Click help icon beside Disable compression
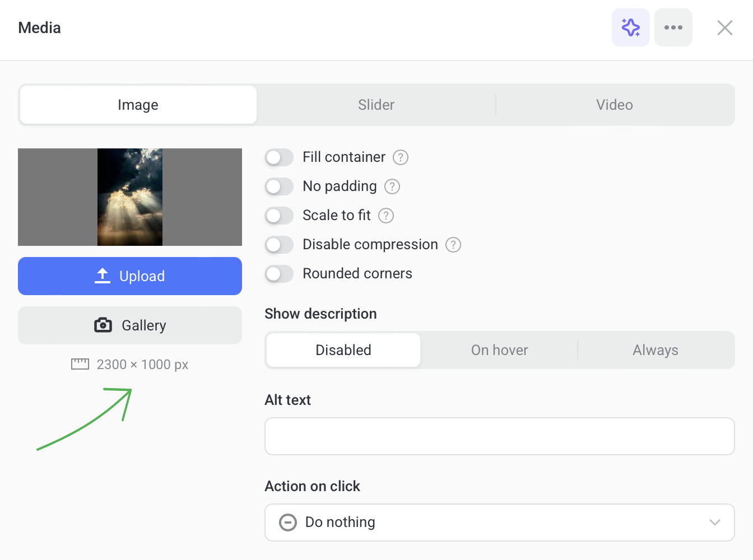Image resolution: width=753 pixels, height=560 pixels. [453, 245]
